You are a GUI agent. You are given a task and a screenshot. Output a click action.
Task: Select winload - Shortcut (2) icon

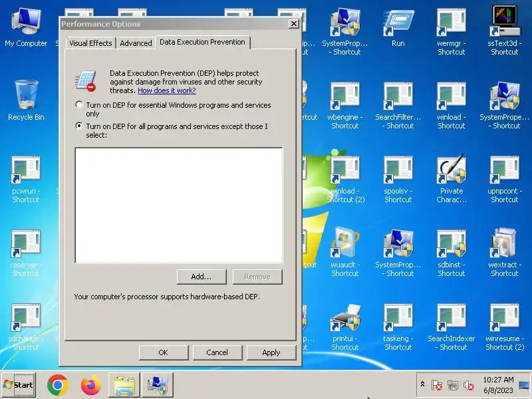click(x=344, y=179)
